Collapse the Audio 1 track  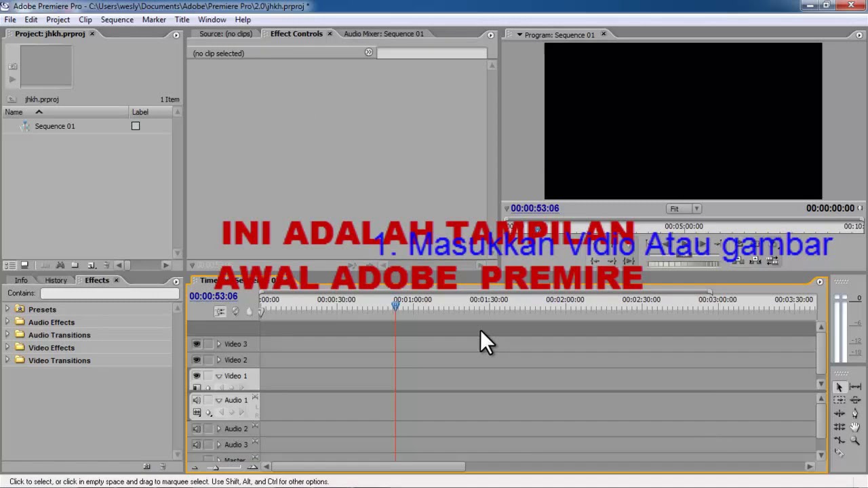[x=218, y=401]
